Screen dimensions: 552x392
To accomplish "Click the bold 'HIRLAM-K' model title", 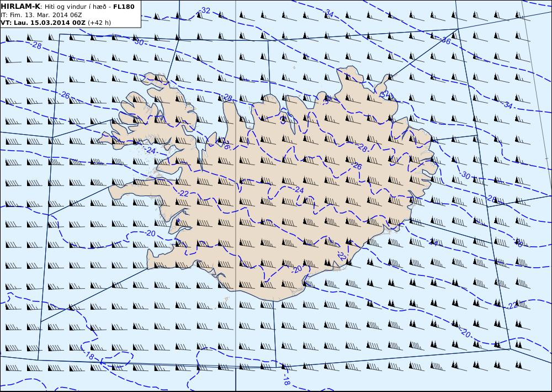I will (20, 7).
